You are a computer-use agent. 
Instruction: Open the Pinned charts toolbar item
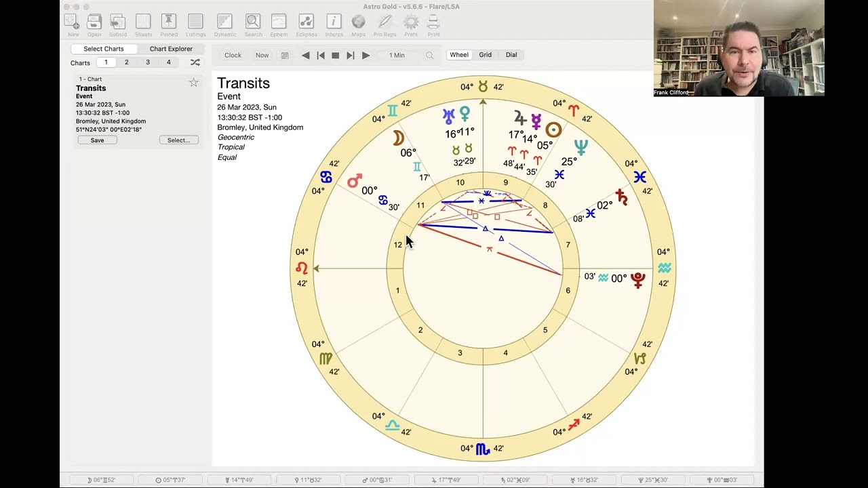[169, 25]
